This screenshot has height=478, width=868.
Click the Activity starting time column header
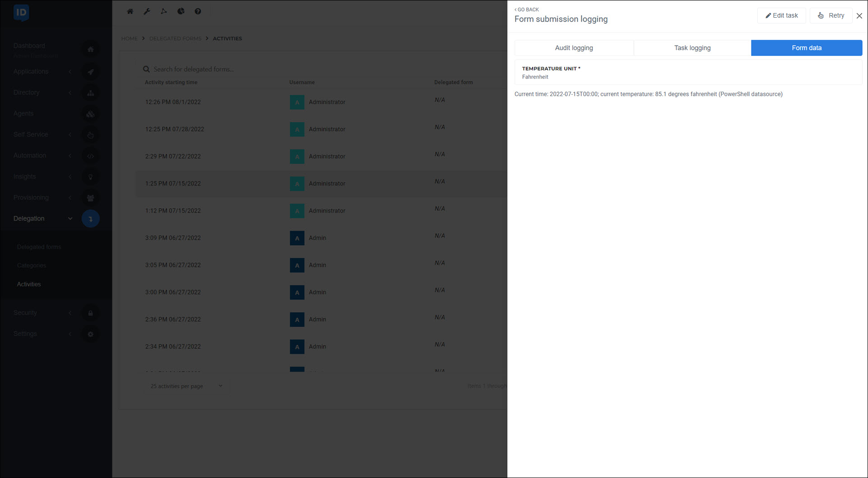[171, 82]
